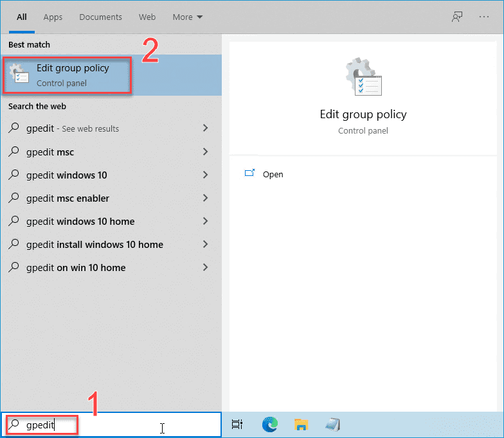Expand the 'gpedit windows 10' suggestion arrow
This screenshot has height=438, width=504.
pyautogui.click(x=206, y=175)
